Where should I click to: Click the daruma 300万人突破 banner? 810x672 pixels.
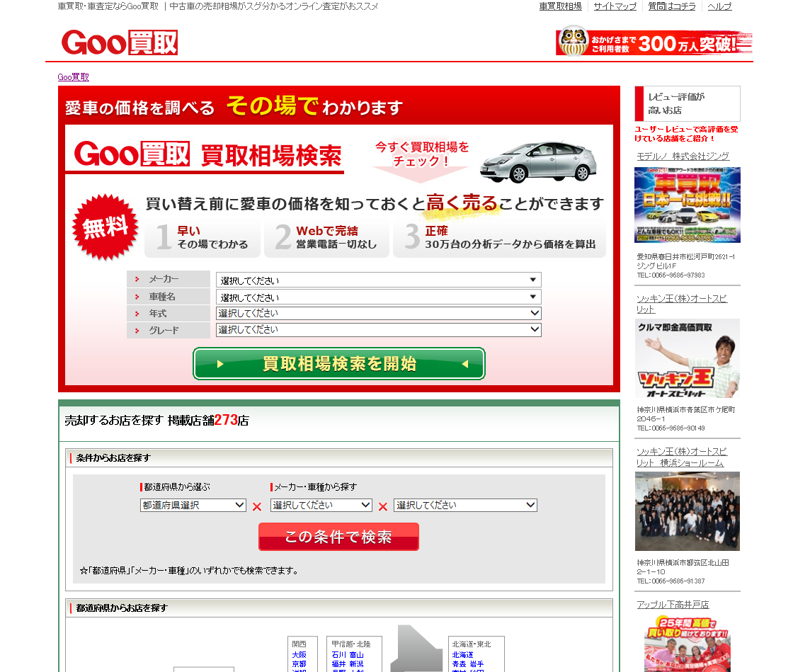(x=654, y=41)
